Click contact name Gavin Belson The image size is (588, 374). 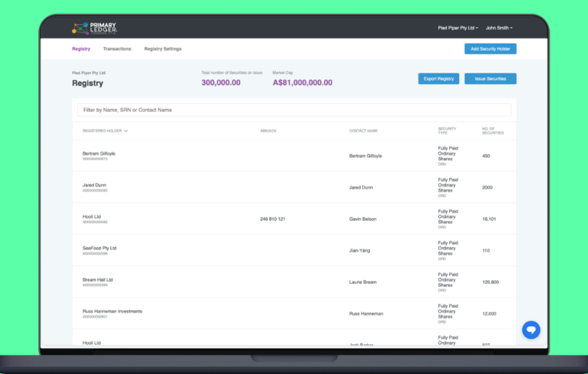[x=363, y=219]
